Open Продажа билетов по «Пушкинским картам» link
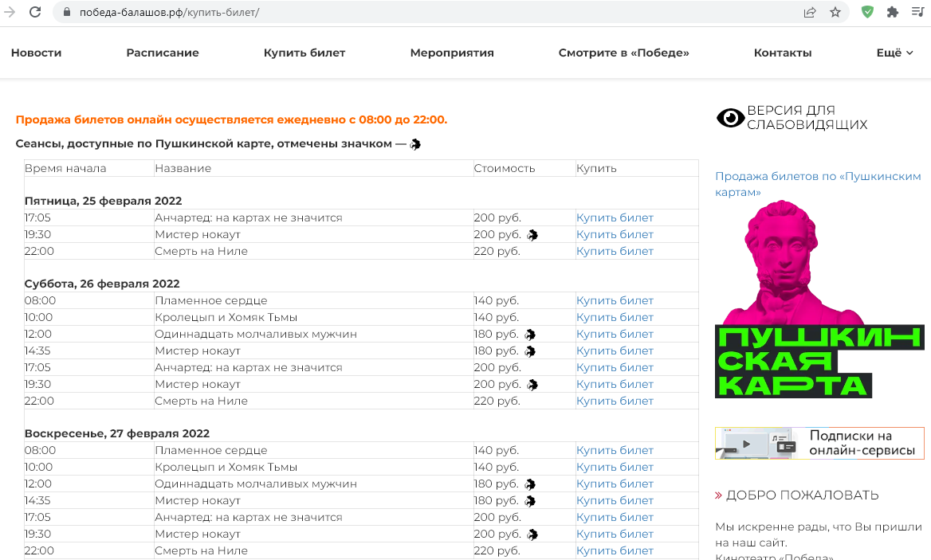 (818, 184)
